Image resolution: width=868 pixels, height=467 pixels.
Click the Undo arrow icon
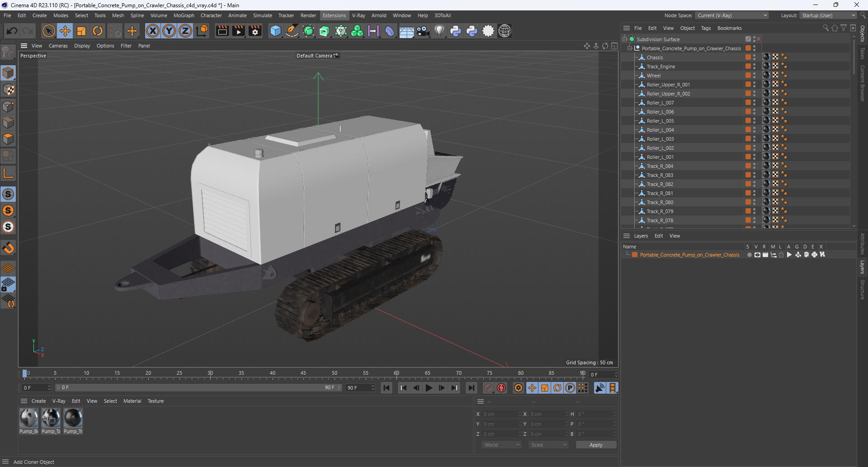[12, 31]
